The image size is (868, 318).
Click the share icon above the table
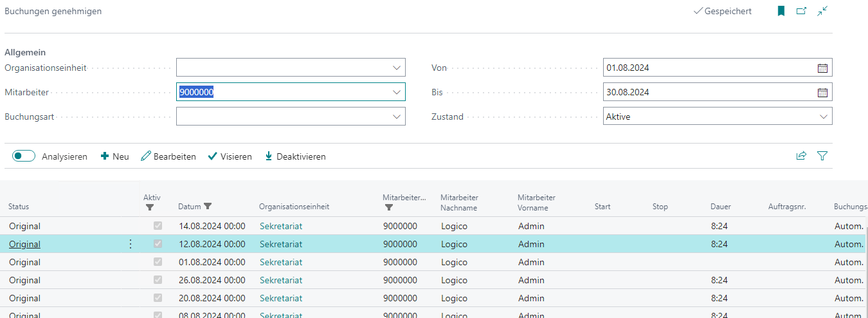(x=801, y=156)
